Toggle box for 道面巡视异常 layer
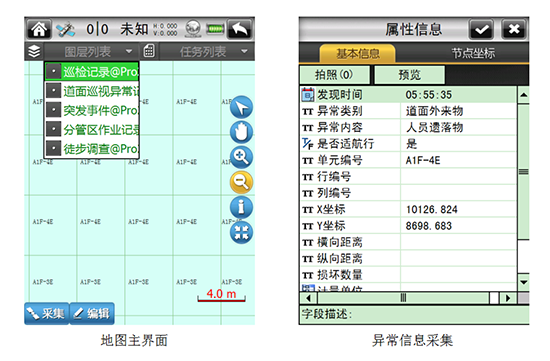 tap(53, 91)
